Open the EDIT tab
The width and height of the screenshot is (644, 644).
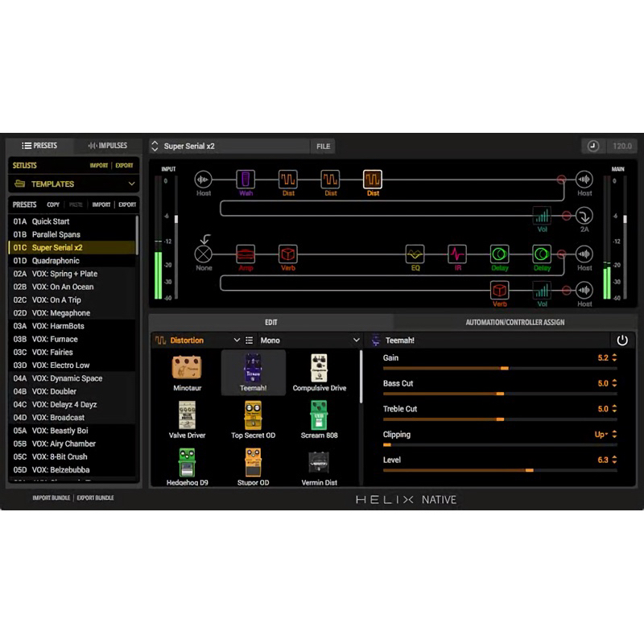(271, 323)
